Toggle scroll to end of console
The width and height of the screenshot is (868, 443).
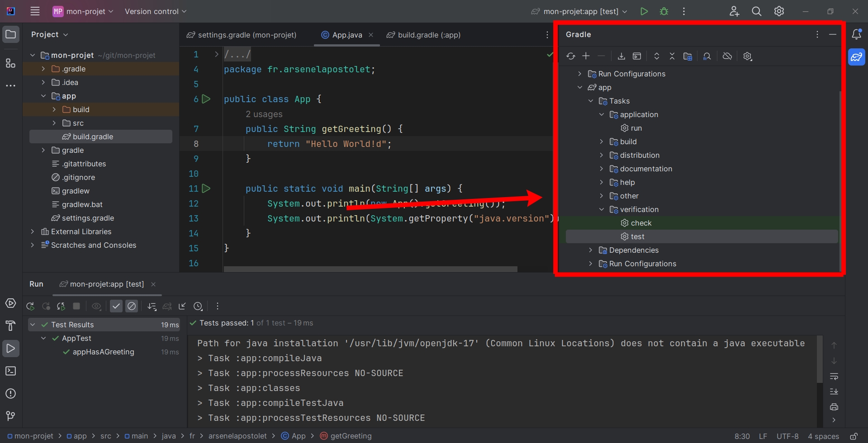[x=834, y=391]
